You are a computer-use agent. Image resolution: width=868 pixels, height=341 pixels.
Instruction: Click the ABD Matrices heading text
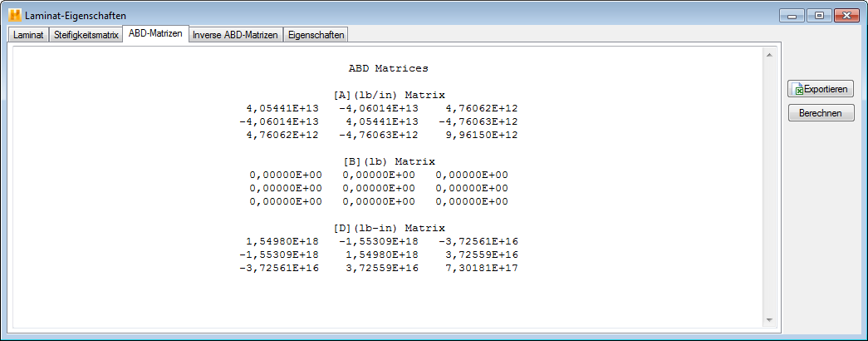[388, 68]
